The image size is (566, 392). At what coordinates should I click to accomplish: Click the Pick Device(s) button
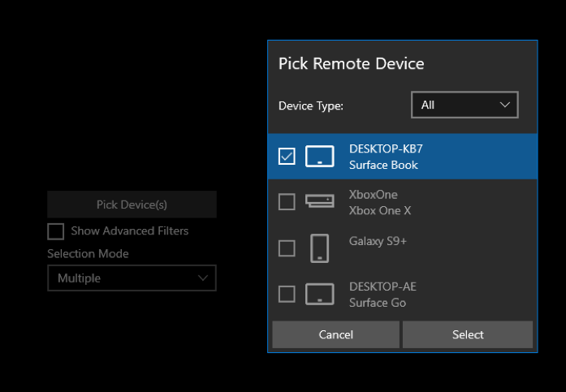tap(132, 205)
